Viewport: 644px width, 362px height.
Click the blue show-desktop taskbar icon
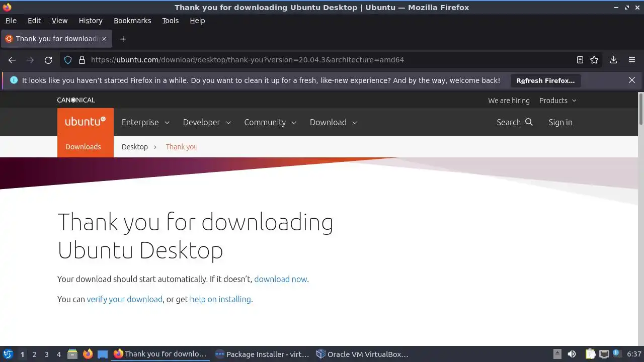(103, 354)
